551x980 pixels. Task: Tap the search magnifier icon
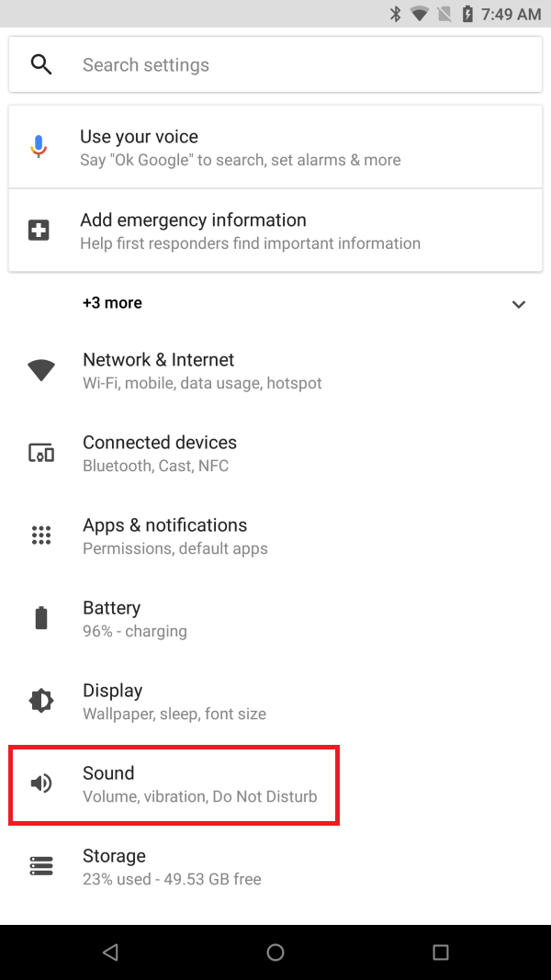(41, 64)
